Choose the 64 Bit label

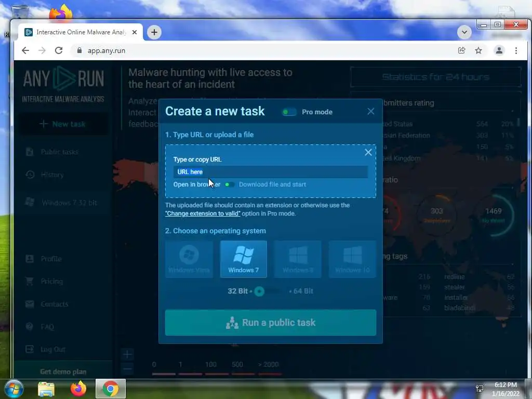[x=303, y=291]
